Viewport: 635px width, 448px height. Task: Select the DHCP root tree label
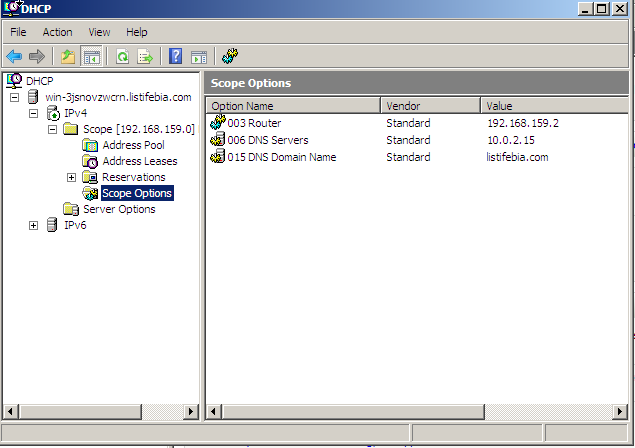pos(40,81)
